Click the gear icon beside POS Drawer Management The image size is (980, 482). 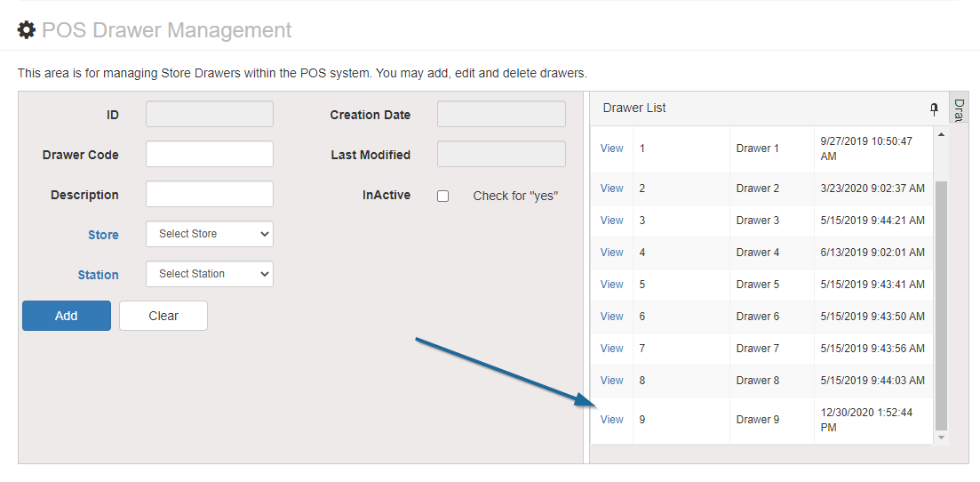pos(27,30)
